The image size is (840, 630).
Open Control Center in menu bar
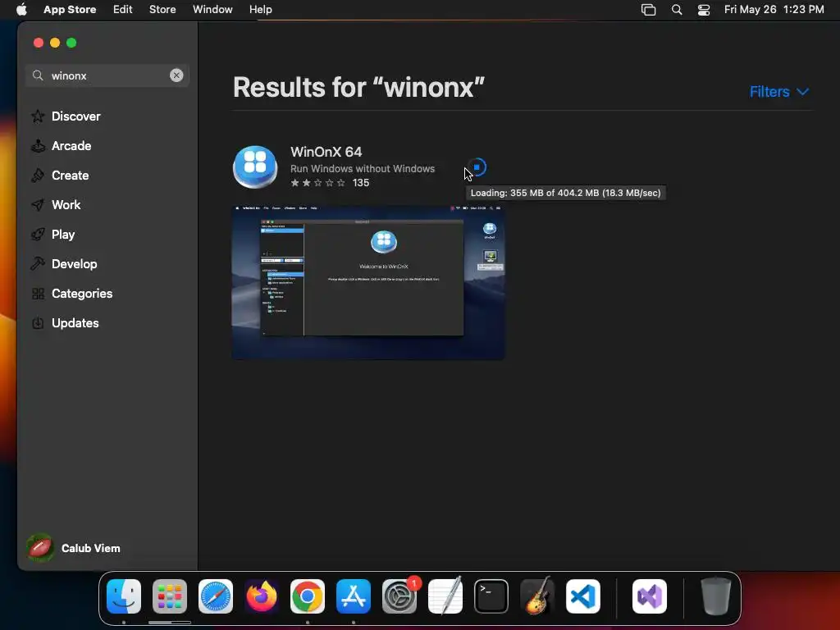tap(703, 10)
